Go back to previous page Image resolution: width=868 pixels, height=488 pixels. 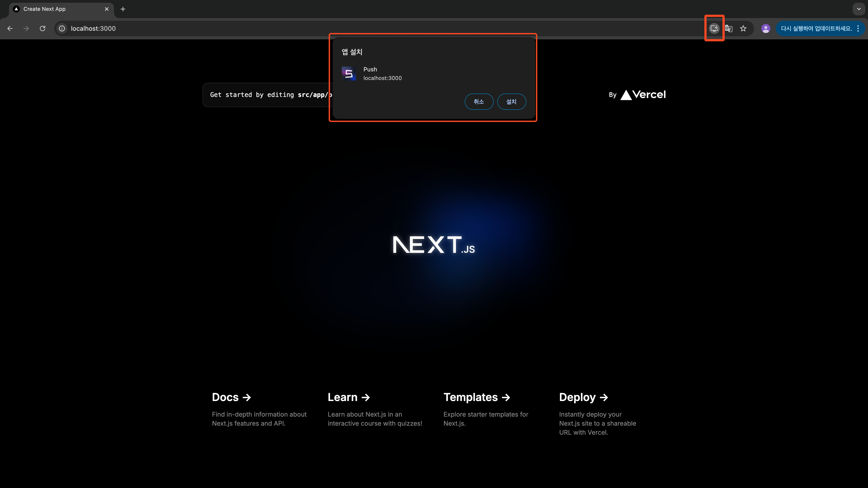(10, 29)
